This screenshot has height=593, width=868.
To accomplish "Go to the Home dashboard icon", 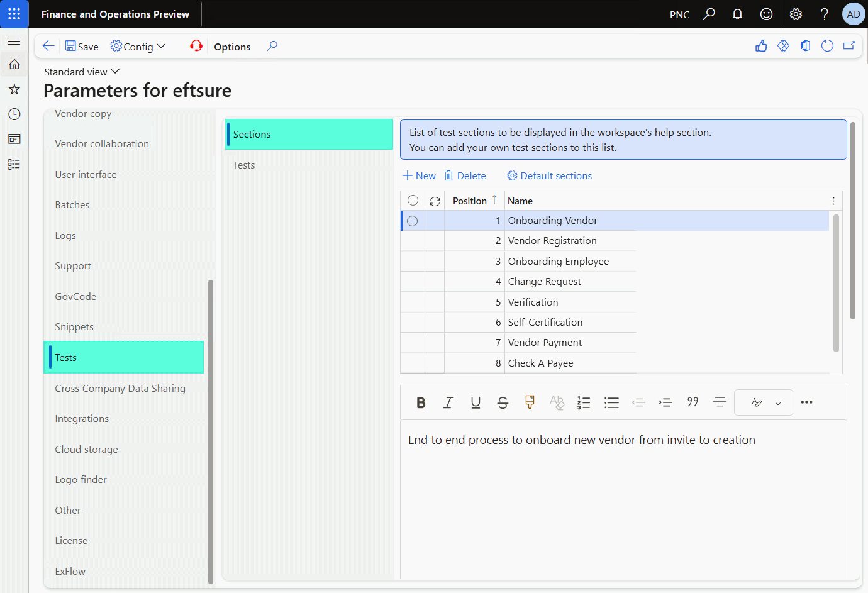I will (x=14, y=64).
